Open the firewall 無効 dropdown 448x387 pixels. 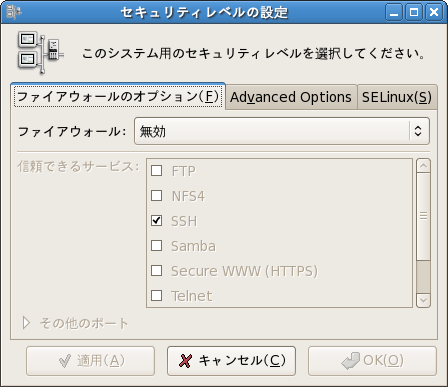point(282,131)
